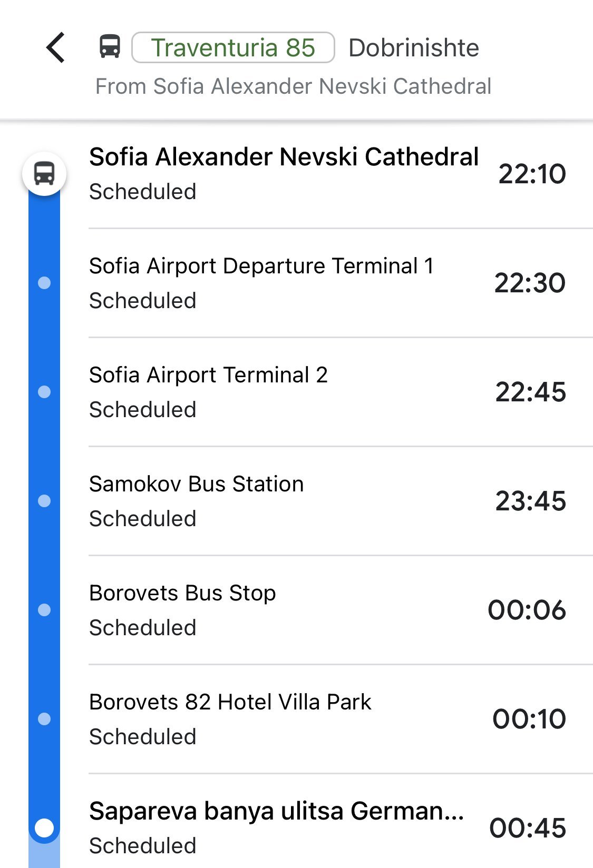Image resolution: width=593 pixels, height=868 pixels.
Task: Tap the Terminal 2 route dot
Action: click(x=44, y=392)
